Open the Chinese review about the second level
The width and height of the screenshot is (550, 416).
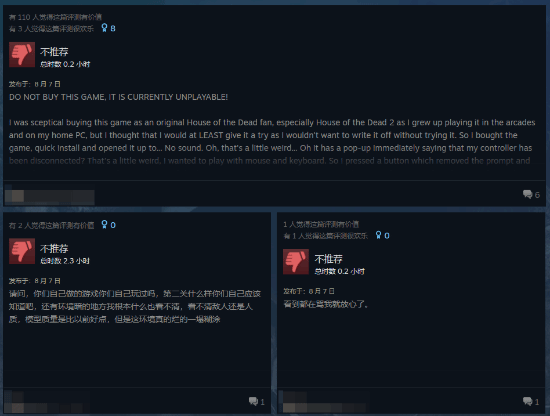tap(135, 307)
